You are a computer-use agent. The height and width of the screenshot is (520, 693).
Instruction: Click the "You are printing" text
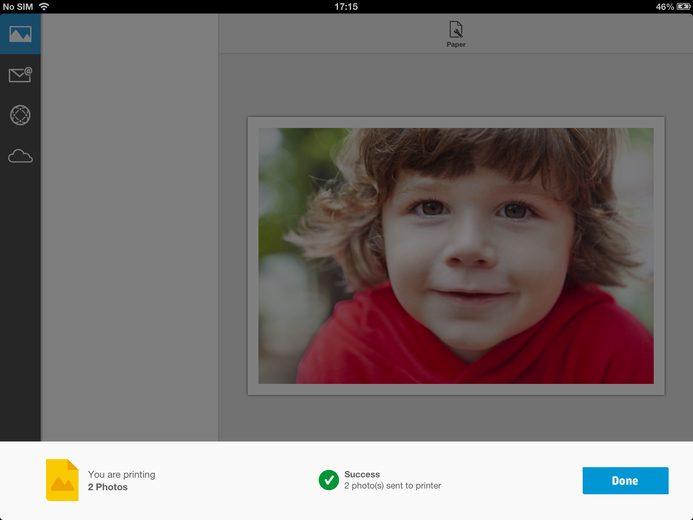tap(122, 474)
